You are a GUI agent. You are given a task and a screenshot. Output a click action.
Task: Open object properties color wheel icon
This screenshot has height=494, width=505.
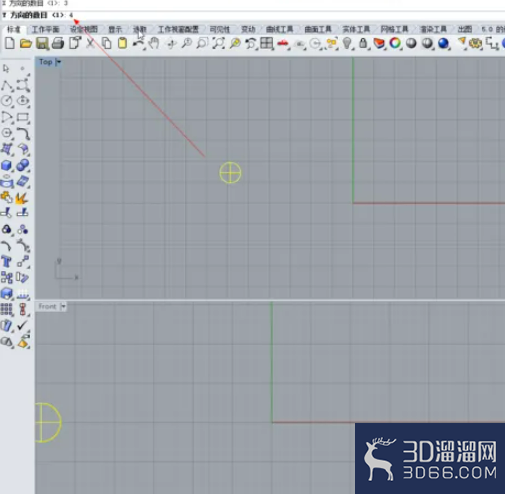tap(395, 43)
